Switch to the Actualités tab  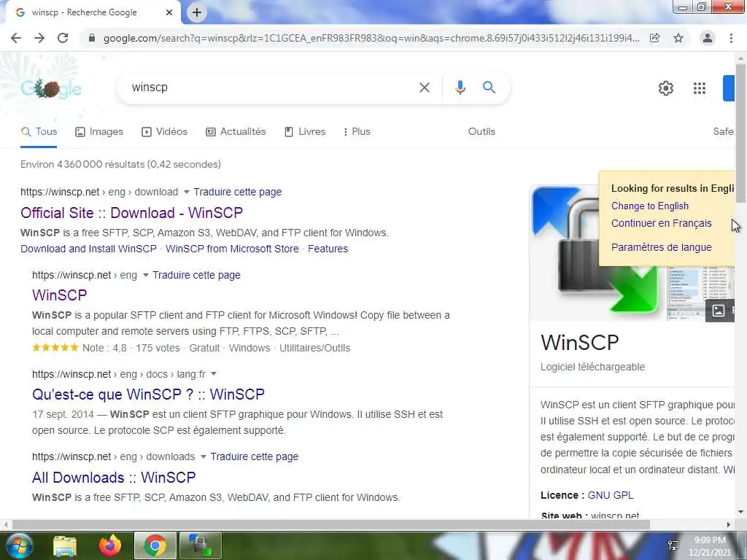[236, 132]
